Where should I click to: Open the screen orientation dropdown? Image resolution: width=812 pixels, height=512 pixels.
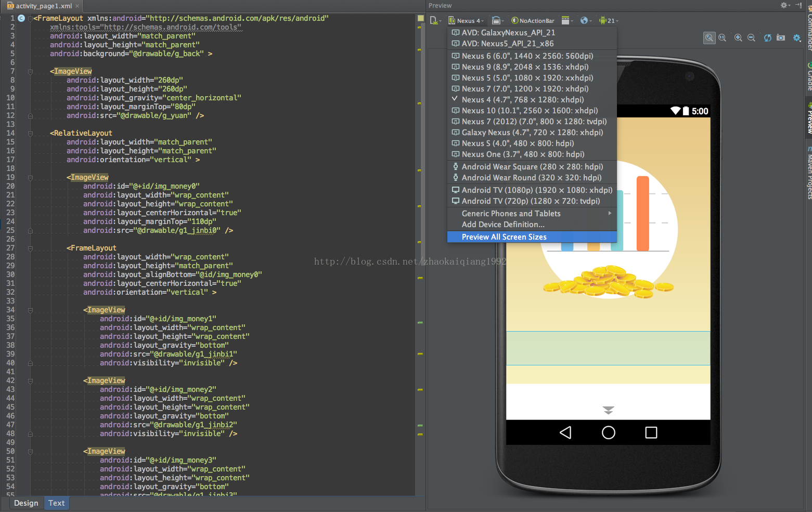click(x=498, y=21)
